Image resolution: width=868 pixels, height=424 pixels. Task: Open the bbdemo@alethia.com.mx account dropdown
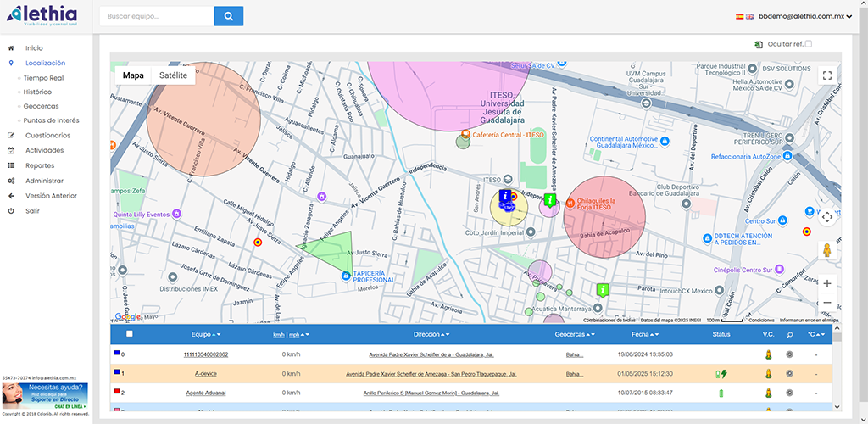click(805, 17)
